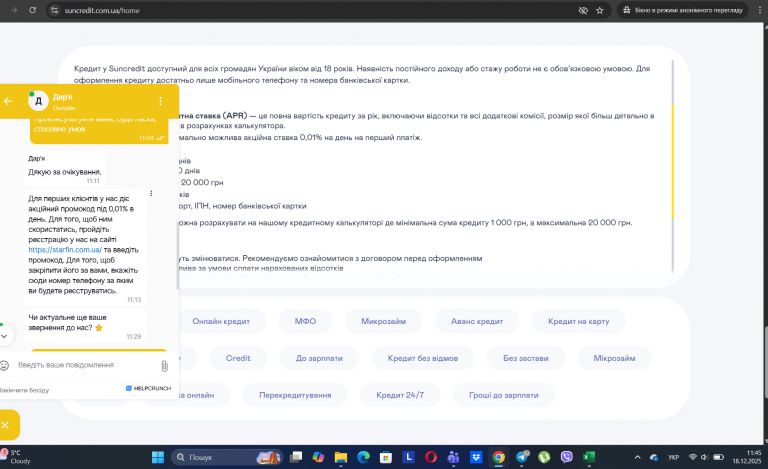Viewport: 768px width, 469px height.
Task: Select the Credit tag
Action: 238,358
